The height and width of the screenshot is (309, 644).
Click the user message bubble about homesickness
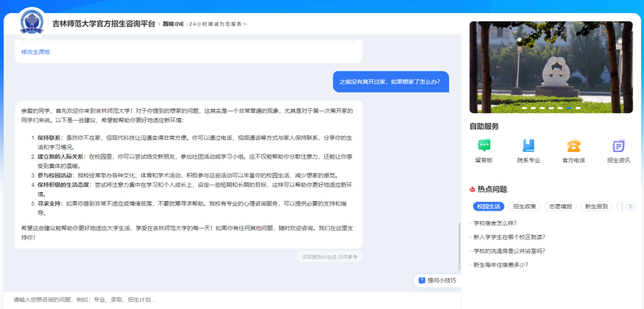pyautogui.click(x=391, y=82)
